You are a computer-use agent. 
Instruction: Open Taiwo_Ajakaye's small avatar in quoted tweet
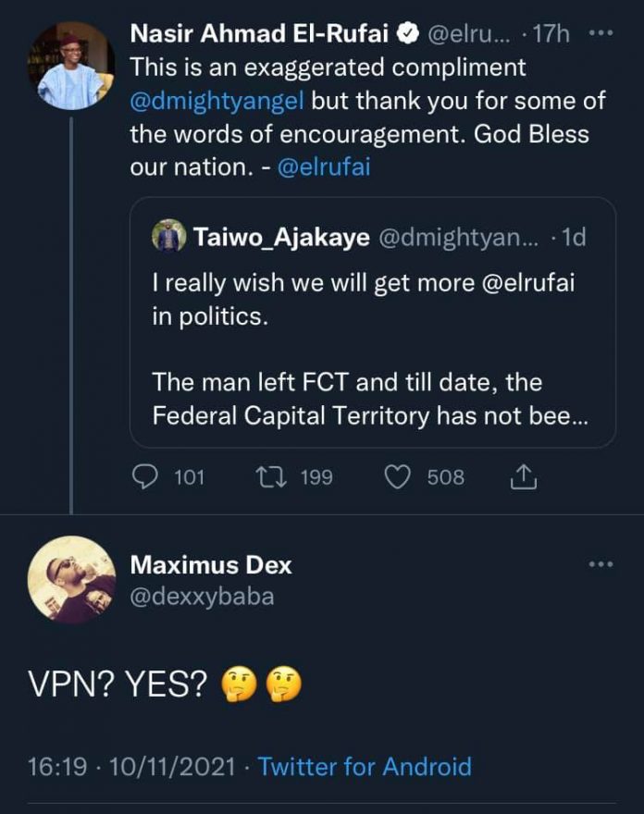coord(168,237)
